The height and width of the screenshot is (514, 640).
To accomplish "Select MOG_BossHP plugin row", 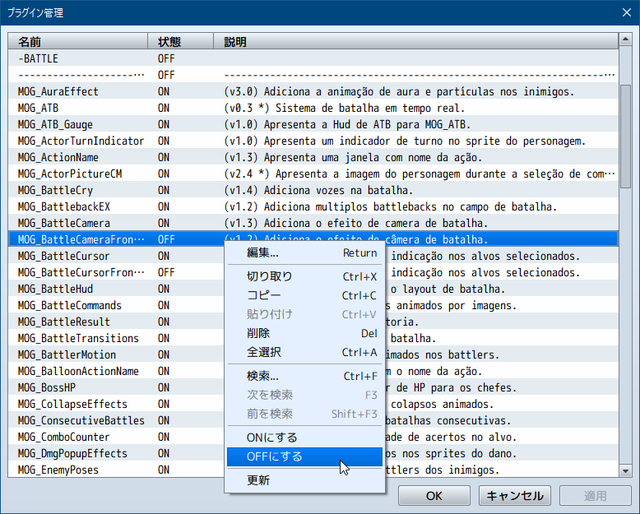I will [x=47, y=387].
